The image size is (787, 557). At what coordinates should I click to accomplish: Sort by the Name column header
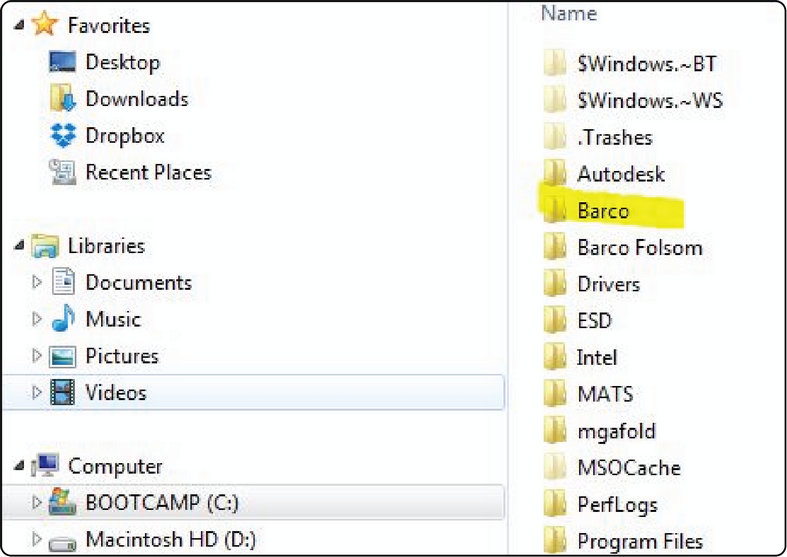pyautogui.click(x=569, y=13)
